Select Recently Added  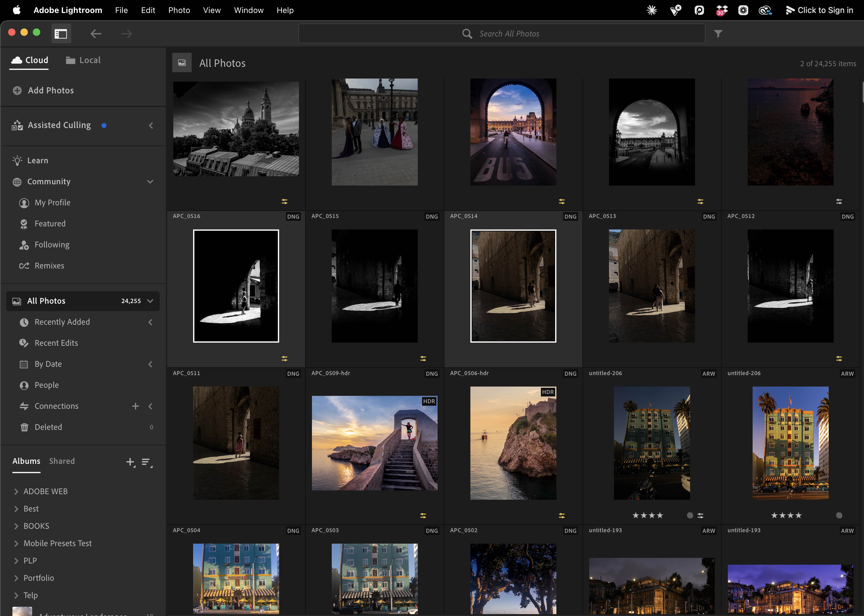coord(55,322)
